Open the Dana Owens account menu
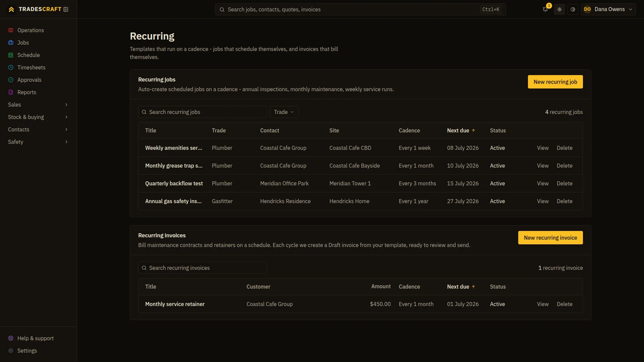 pyautogui.click(x=608, y=9)
